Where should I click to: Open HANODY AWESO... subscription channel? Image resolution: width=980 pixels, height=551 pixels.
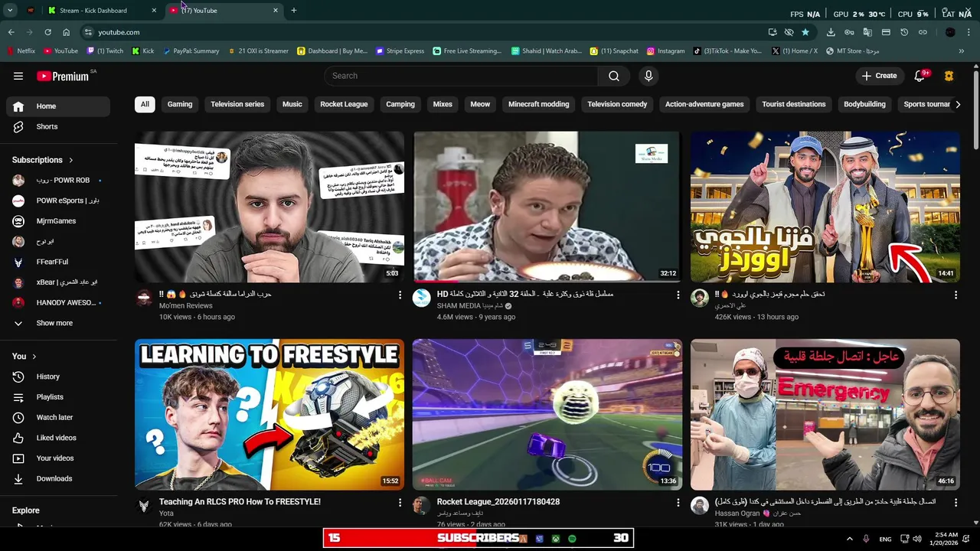coord(58,302)
